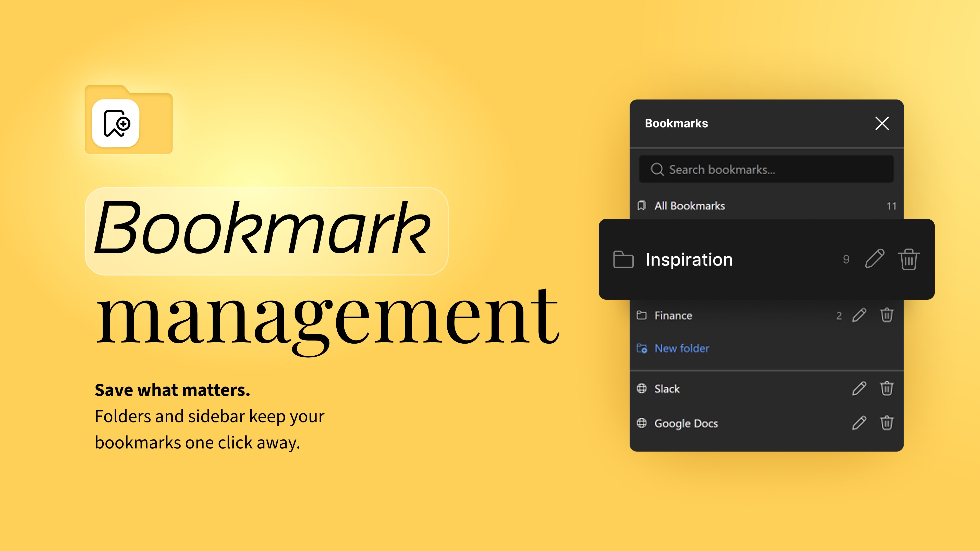The height and width of the screenshot is (551, 980).
Task: Click the italic "Bookmark" heading
Action: (263, 228)
